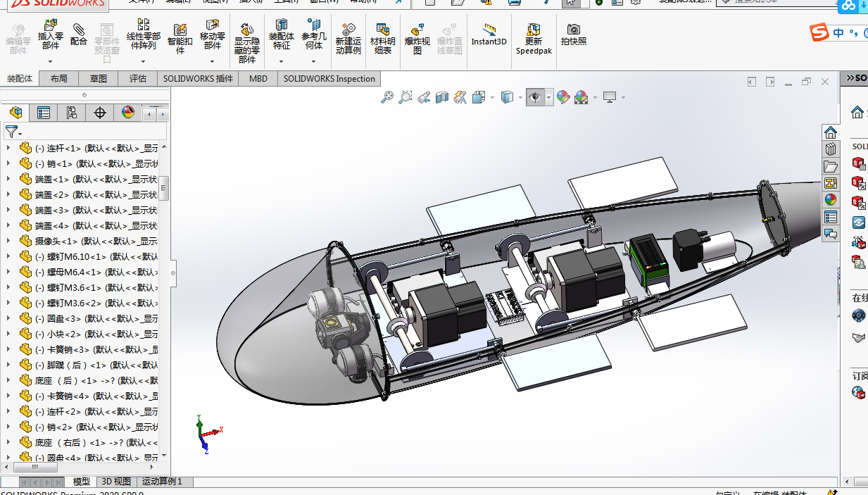Click the Zoom to Fit magnifier icon
Screen dimensions: 868x495
pyautogui.click(x=386, y=97)
